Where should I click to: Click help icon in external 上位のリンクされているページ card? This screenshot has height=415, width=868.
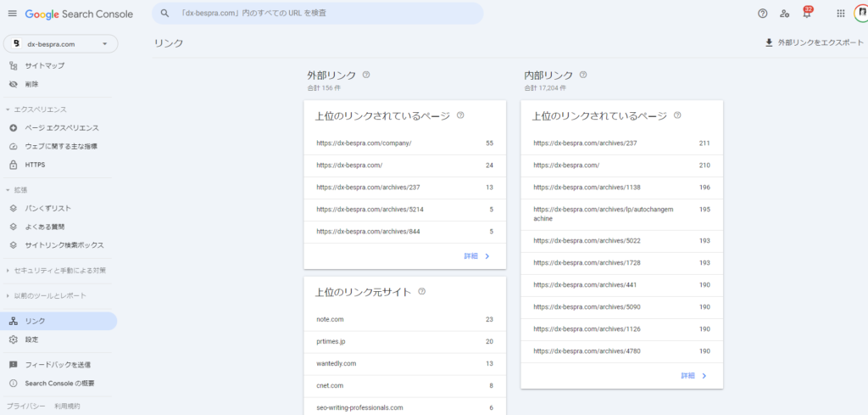460,115
